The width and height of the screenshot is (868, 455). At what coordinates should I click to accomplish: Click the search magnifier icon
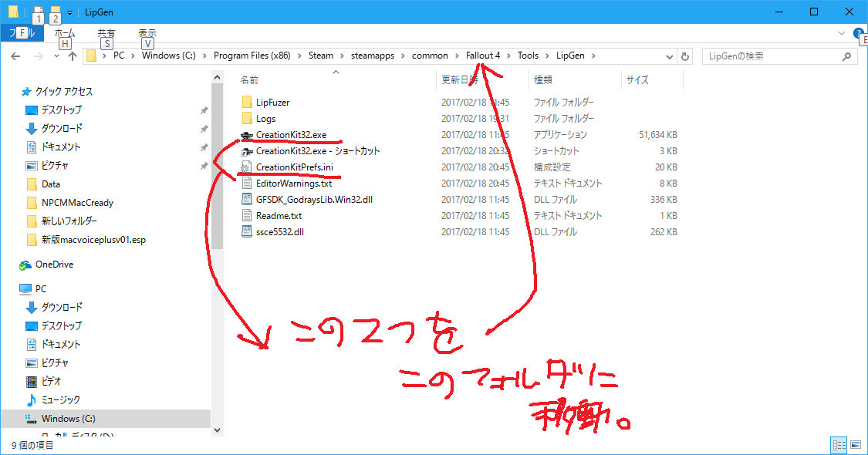(846, 56)
